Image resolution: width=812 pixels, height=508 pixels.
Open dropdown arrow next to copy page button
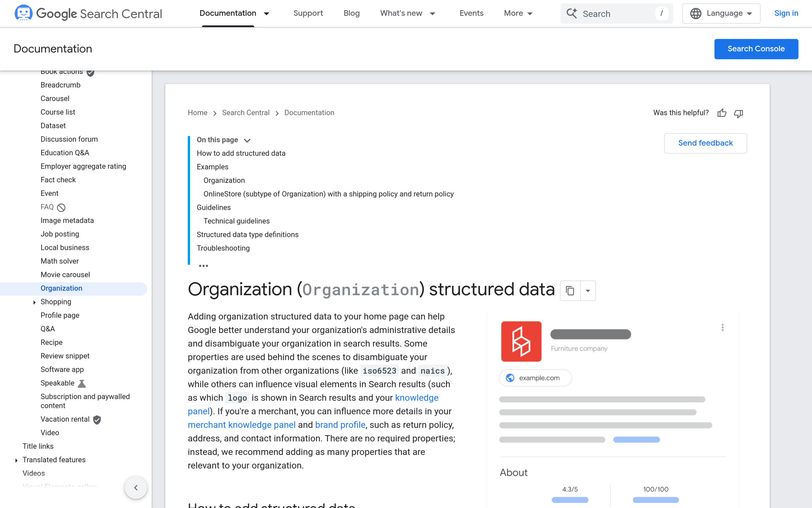588,291
